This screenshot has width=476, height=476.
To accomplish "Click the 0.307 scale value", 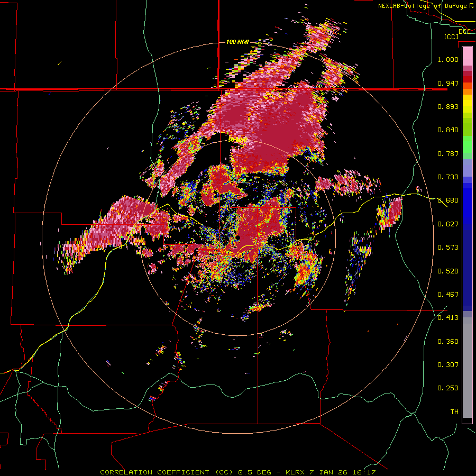I will click(448, 365).
